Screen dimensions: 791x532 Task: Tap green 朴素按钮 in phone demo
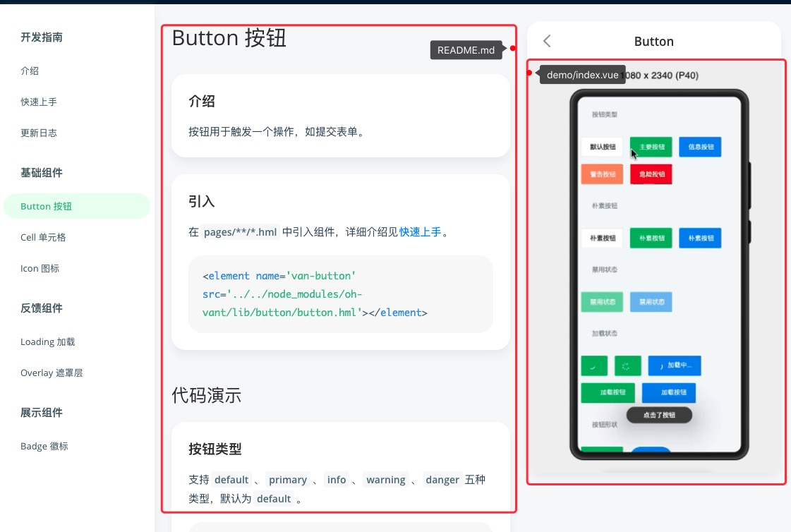tap(651, 238)
